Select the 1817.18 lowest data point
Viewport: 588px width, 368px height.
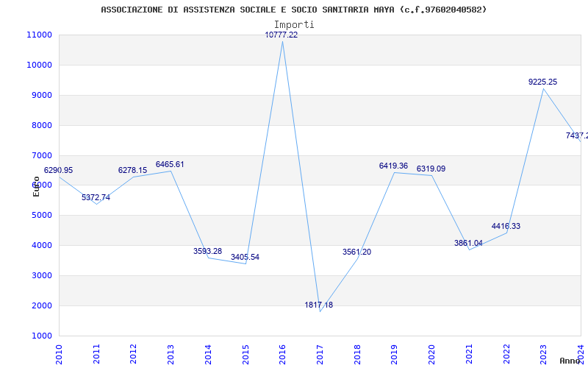pos(319,305)
